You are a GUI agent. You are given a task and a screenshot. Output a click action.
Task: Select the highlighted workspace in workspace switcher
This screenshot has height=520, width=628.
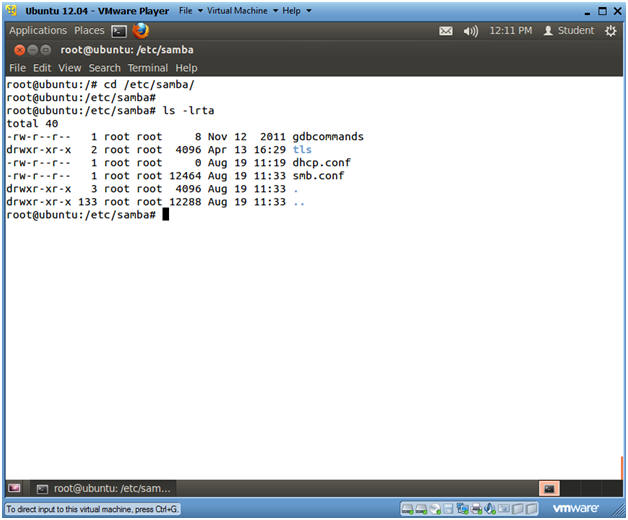coord(549,488)
